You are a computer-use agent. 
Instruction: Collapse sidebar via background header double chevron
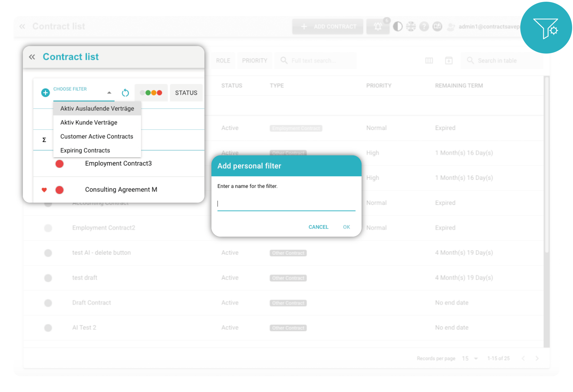[x=22, y=27]
